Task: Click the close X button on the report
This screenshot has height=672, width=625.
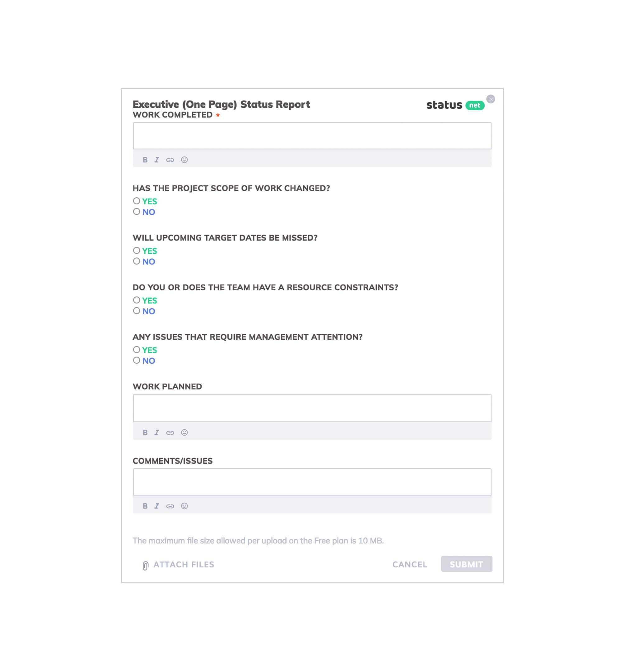Action: (x=491, y=99)
